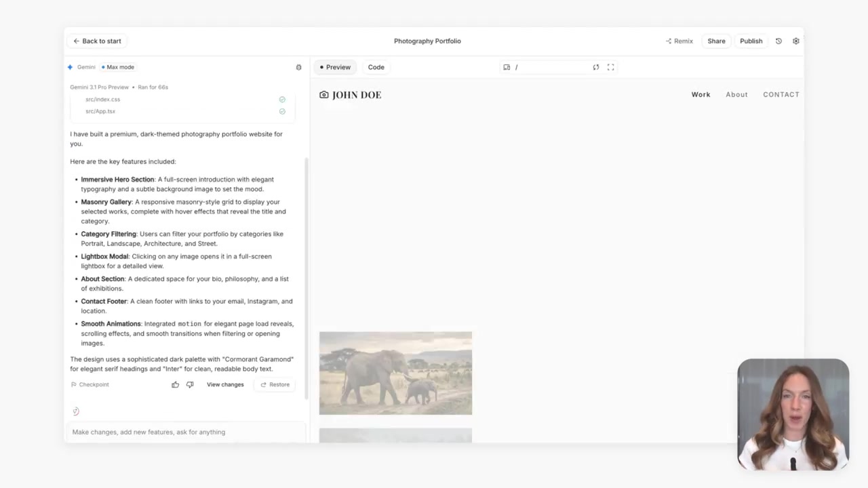Viewport: 868px width, 488px height.
Task: Click the checkmark next to src/index.css
Action: pos(282,100)
